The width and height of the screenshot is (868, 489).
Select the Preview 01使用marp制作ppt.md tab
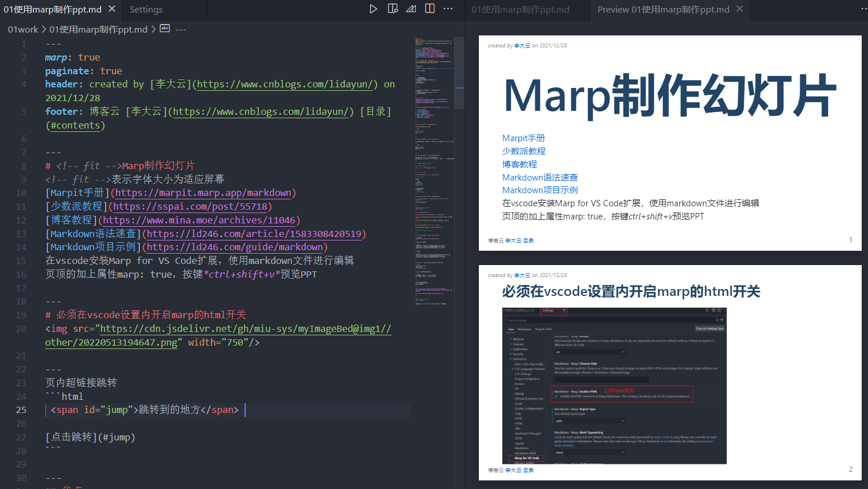click(663, 10)
